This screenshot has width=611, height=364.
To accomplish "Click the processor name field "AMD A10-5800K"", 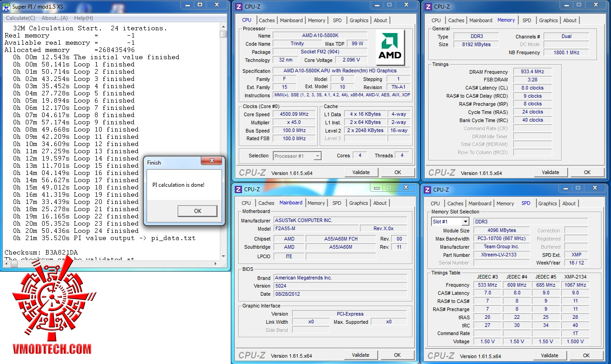I will point(320,36).
